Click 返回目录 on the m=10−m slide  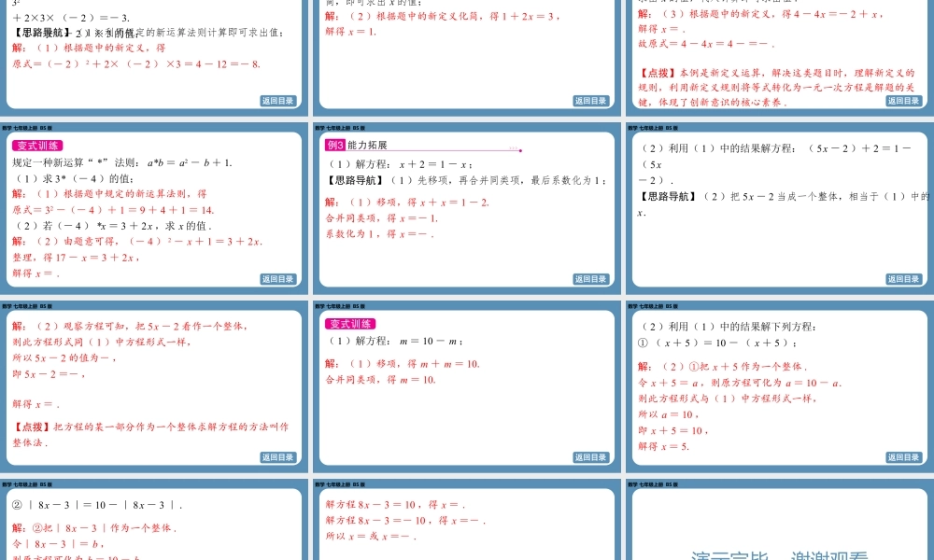tap(591, 456)
